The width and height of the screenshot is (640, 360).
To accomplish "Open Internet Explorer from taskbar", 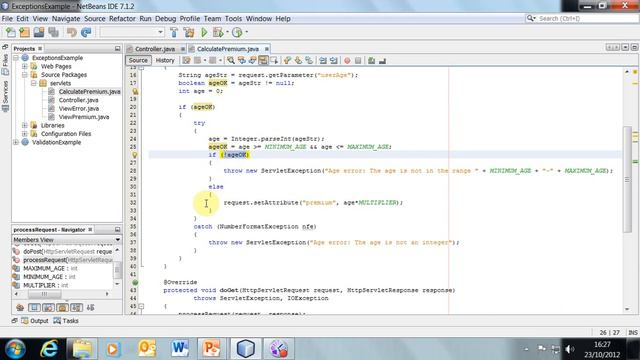I will 49,349.
